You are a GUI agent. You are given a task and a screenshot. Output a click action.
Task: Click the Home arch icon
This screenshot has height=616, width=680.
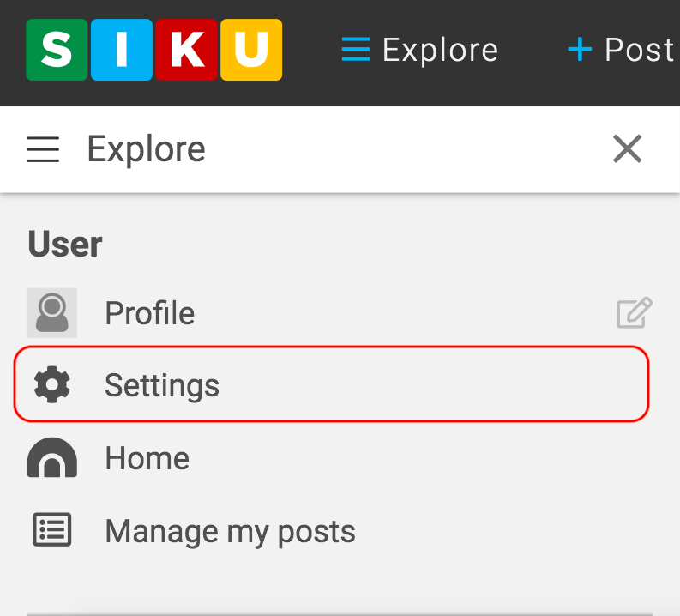52,458
